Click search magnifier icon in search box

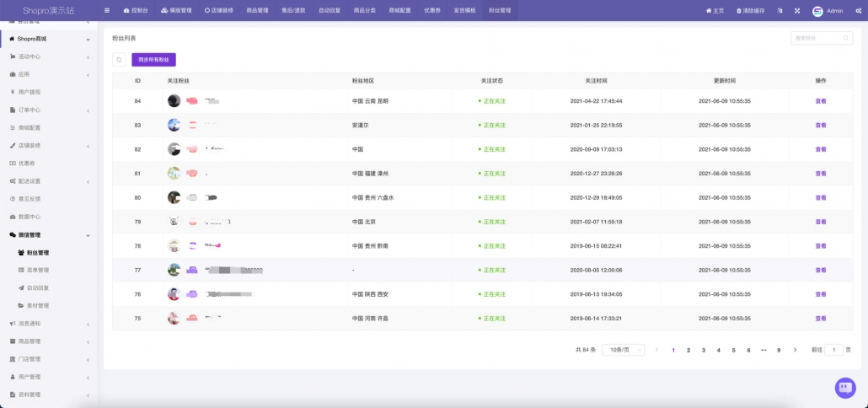(x=845, y=38)
